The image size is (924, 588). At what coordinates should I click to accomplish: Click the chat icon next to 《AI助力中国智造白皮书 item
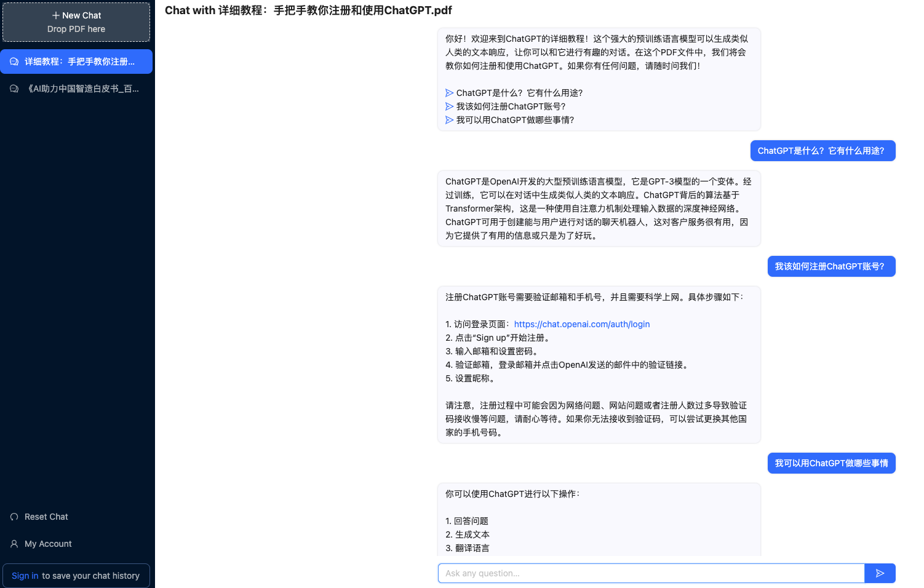(x=14, y=88)
